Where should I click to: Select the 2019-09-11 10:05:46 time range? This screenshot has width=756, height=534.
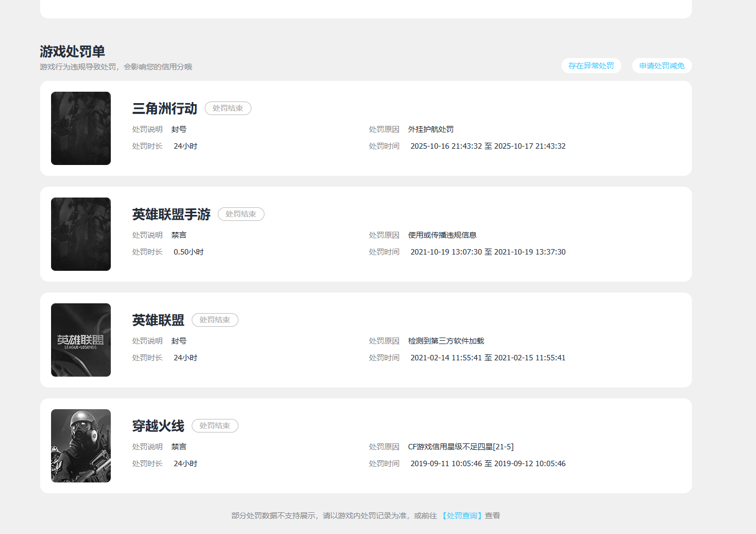488,463
